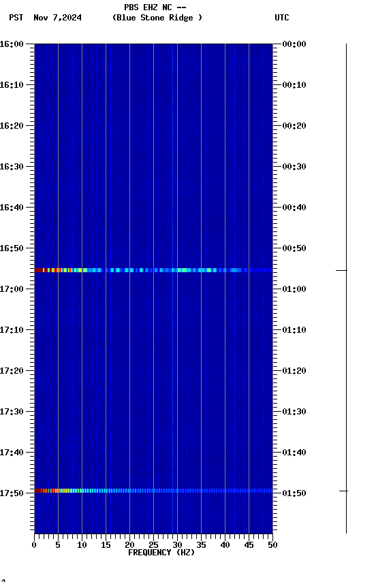Click the 50 Hz frequency axis label
Viewport: 376px width, 588px height.
(273, 545)
